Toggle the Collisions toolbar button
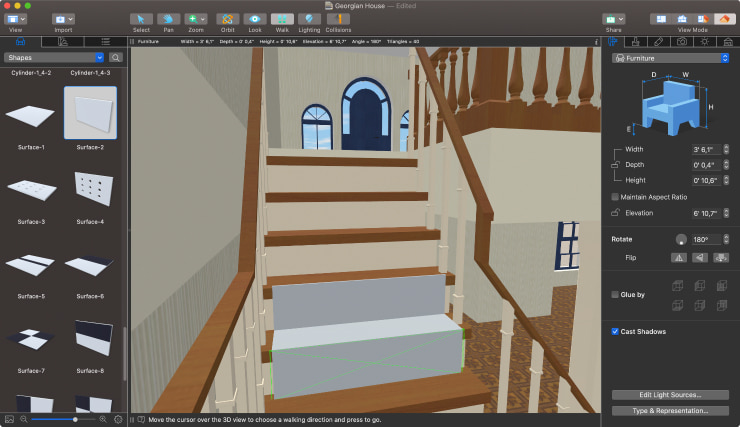 tap(338, 19)
